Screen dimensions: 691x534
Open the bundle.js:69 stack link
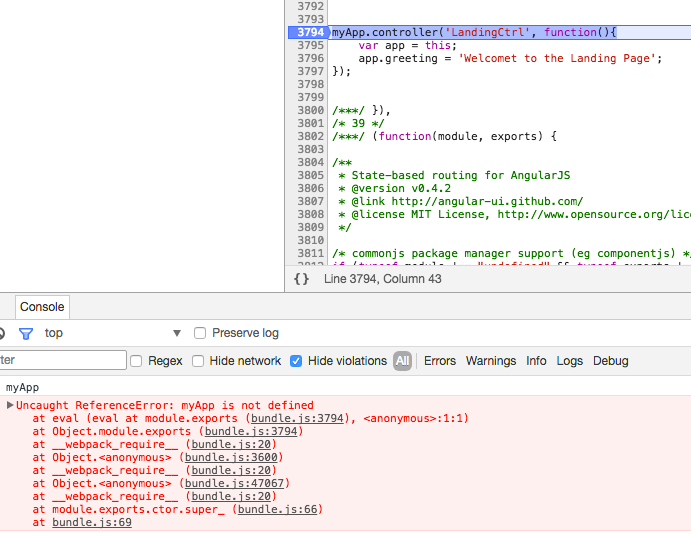92,522
